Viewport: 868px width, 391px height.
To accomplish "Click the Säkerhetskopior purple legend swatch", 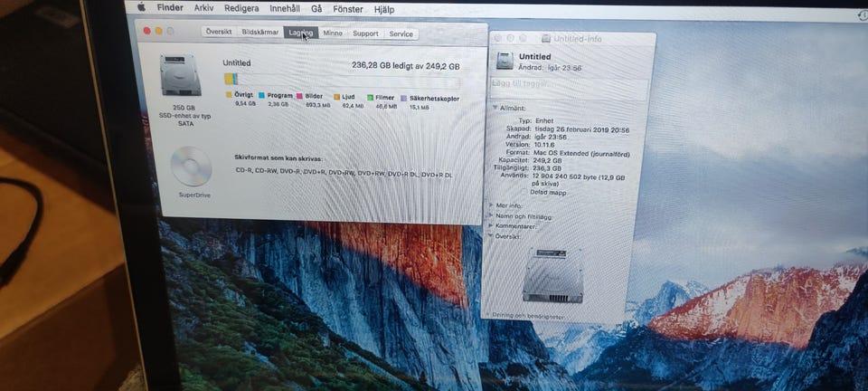I will click(403, 98).
